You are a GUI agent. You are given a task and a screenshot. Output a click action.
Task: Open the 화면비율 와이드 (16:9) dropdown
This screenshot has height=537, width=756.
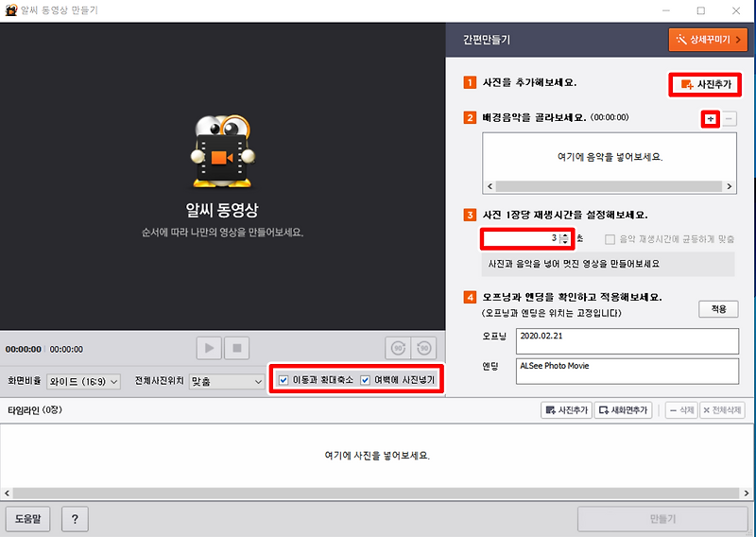coord(83,382)
